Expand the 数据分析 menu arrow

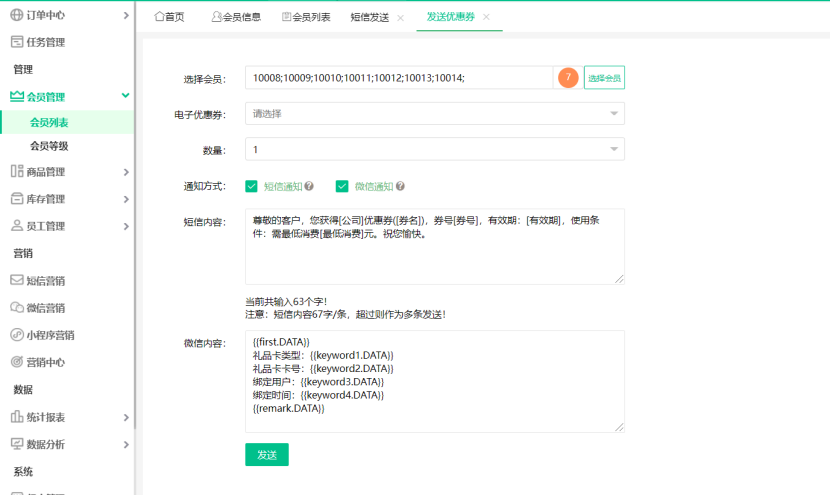tap(126, 445)
